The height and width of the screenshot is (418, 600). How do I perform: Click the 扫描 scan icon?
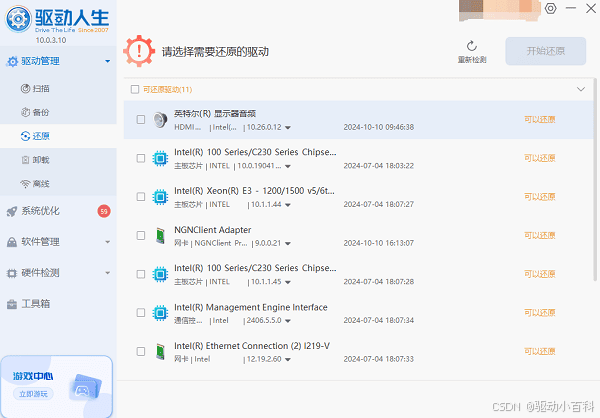click(25, 89)
